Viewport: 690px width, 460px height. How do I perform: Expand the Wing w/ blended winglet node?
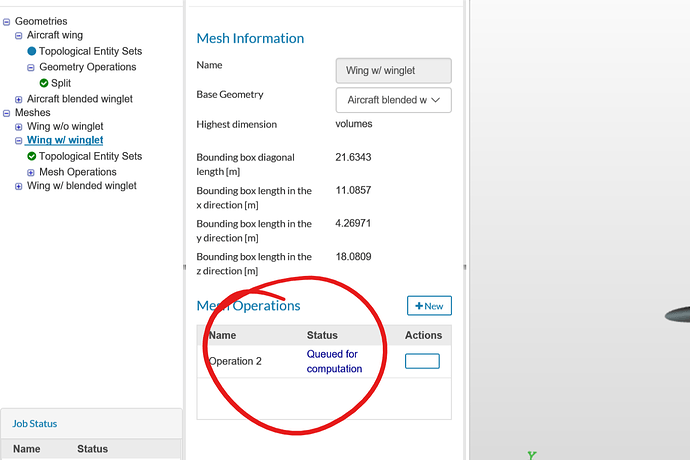pos(18,187)
